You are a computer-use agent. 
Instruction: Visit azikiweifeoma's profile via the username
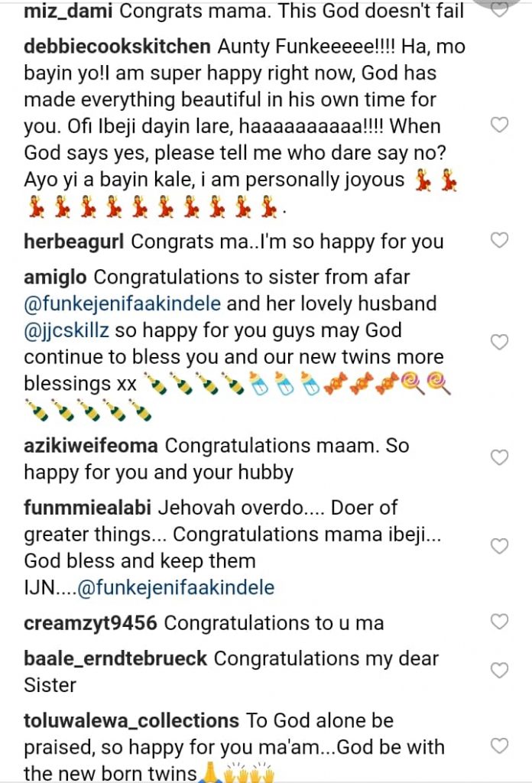(x=91, y=446)
